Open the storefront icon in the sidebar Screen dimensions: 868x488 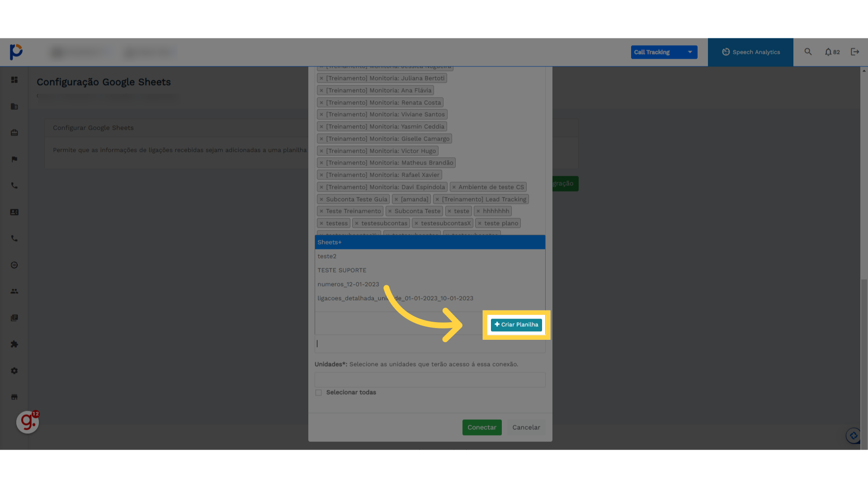(14, 397)
